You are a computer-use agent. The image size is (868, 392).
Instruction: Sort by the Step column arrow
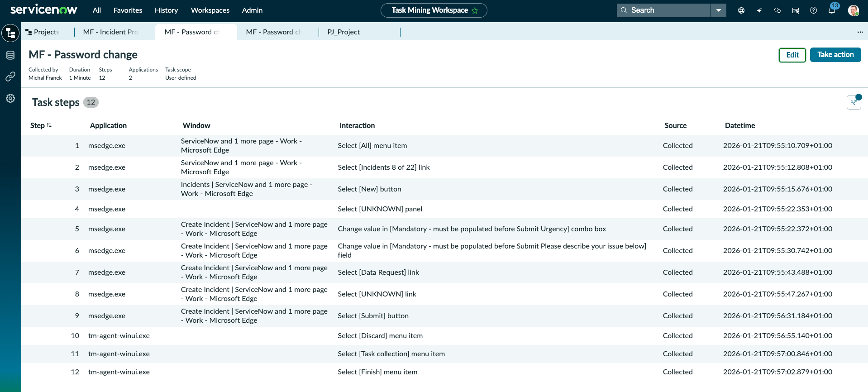[x=49, y=125]
